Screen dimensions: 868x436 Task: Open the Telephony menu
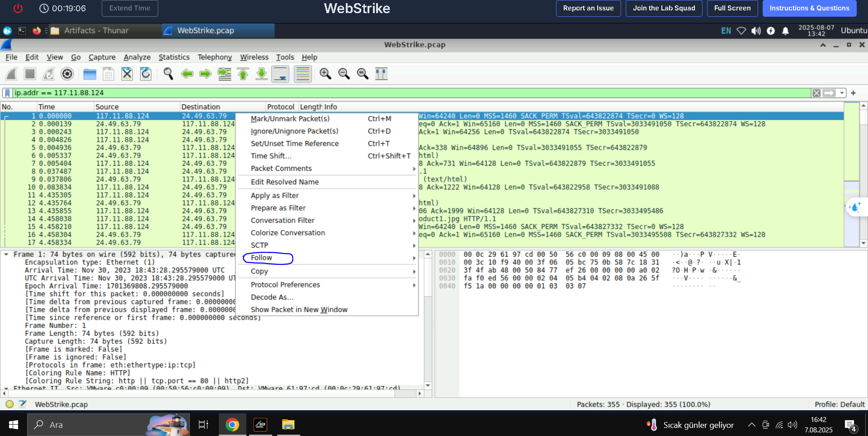click(x=215, y=57)
